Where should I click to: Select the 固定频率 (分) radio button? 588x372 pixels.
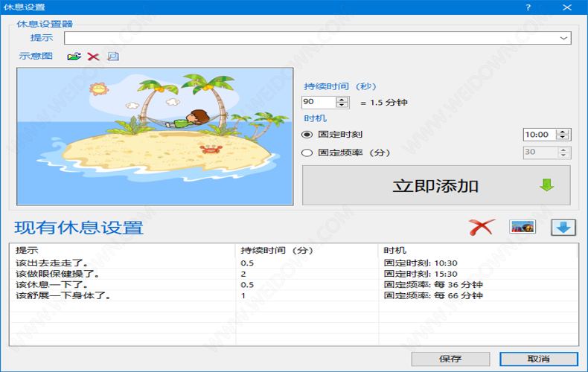coord(307,153)
